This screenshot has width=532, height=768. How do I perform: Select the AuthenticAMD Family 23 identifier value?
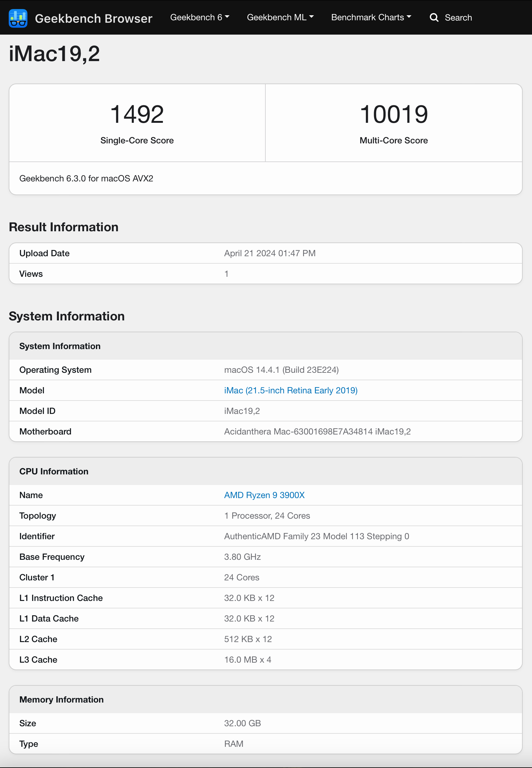(317, 536)
